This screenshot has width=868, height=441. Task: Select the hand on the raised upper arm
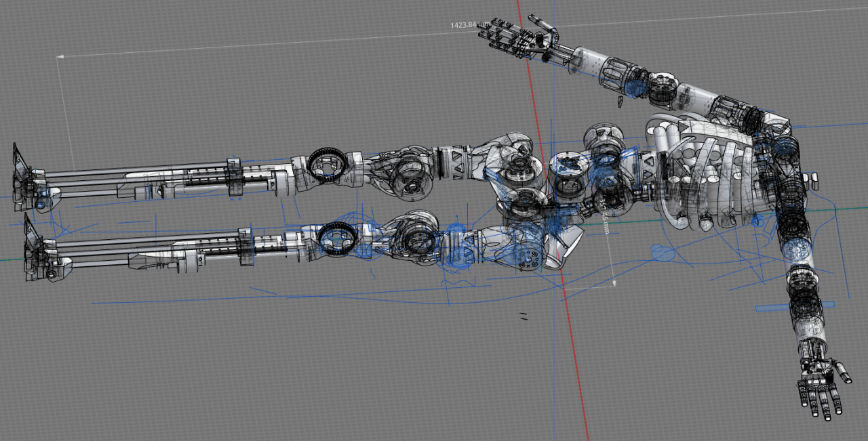coord(519,38)
